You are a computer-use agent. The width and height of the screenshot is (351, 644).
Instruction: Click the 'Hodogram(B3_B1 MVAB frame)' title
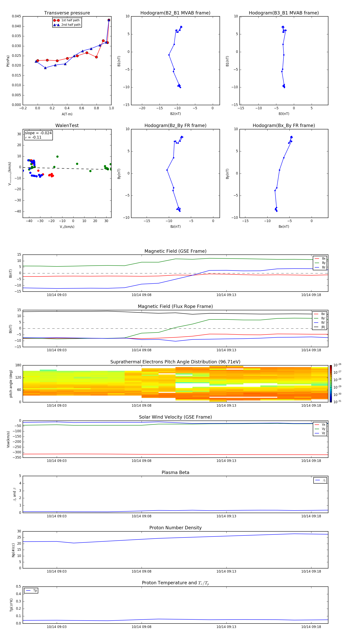pos(284,13)
